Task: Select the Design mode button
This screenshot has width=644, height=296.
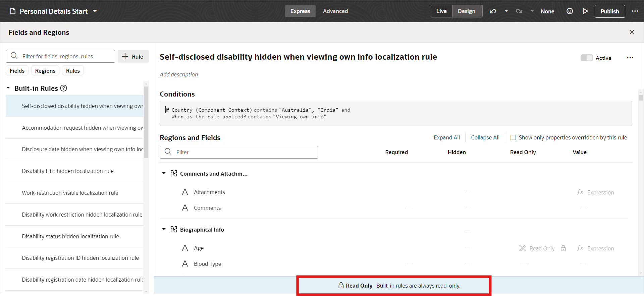Action: coord(467,11)
